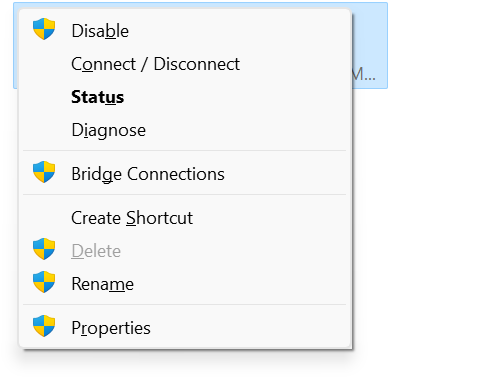The width and height of the screenshot is (486, 388).
Task: Click the shield icon beside Disable
Action: click(44, 29)
